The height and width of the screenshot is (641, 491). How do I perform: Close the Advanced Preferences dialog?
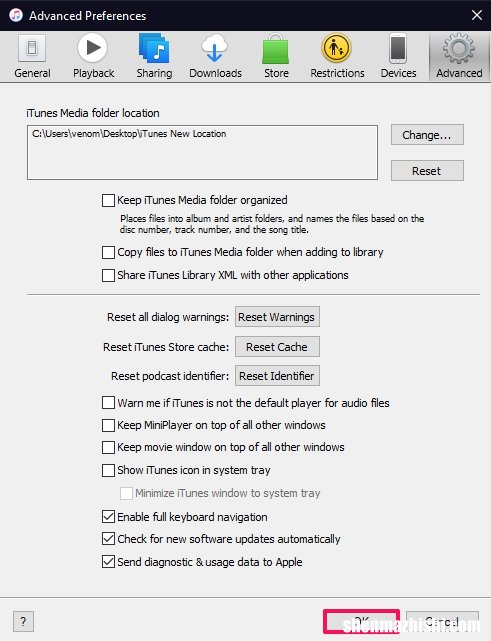coord(476,16)
